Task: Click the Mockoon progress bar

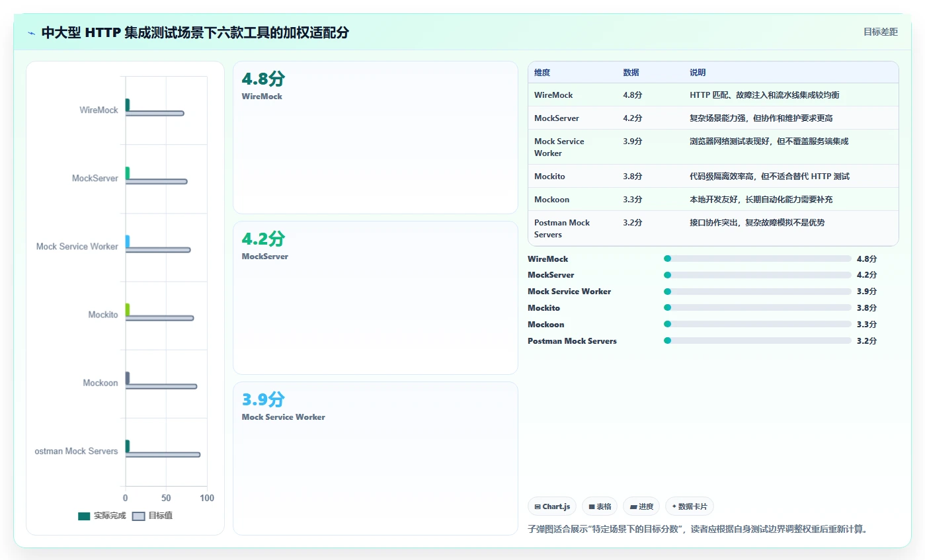Action: [x=758, y=324]
